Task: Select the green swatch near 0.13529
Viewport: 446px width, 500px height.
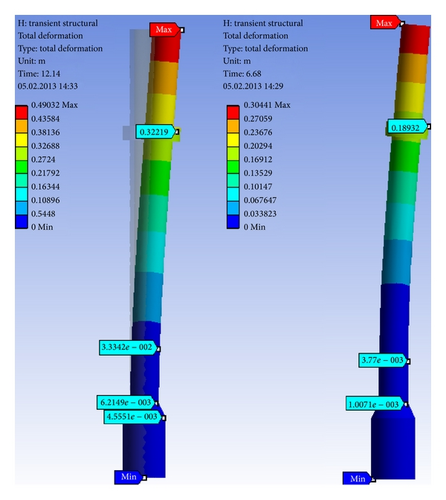Action: click(233, 167)
